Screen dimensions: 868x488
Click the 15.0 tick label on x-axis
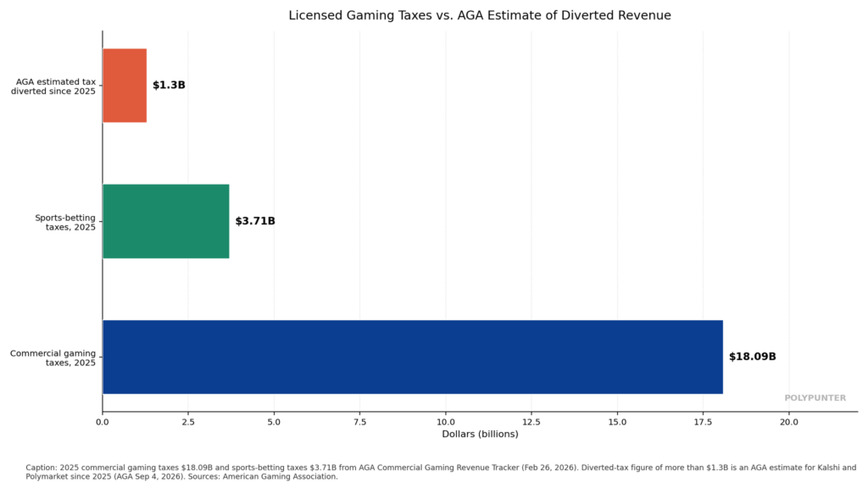617,422
